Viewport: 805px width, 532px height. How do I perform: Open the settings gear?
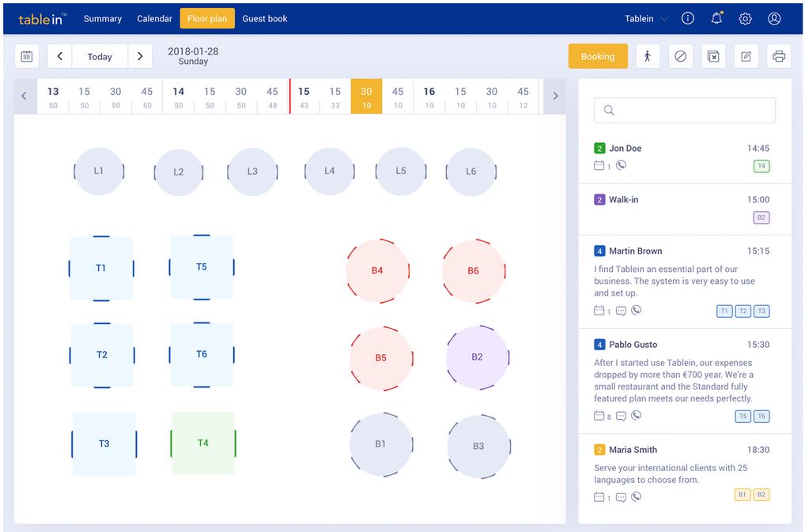745,17
